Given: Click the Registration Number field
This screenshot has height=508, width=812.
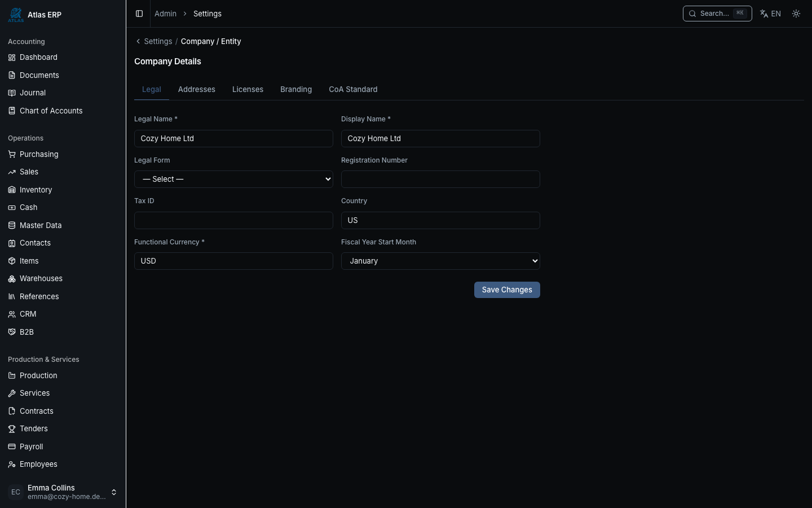Looking at the screenshot, I should 440,179.
